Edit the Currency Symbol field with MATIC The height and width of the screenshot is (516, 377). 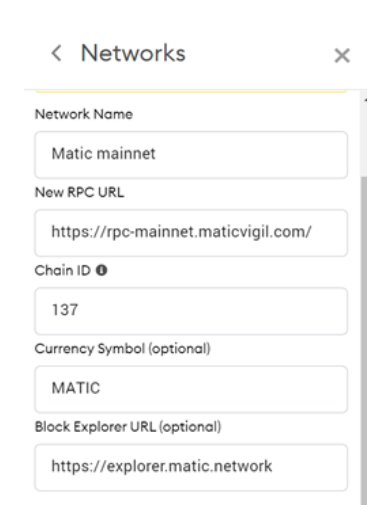click(x=191, y=389)
